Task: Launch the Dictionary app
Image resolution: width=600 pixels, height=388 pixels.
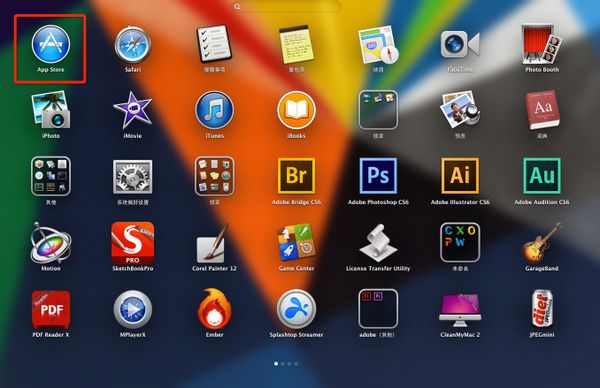Action: click(542, 110)
